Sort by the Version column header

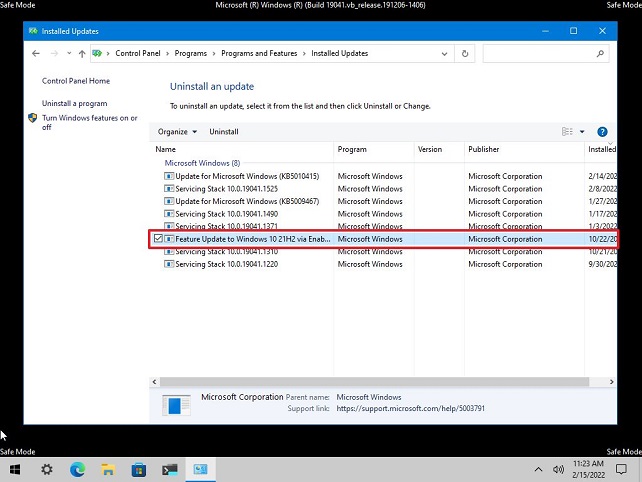tap(439, 149)
